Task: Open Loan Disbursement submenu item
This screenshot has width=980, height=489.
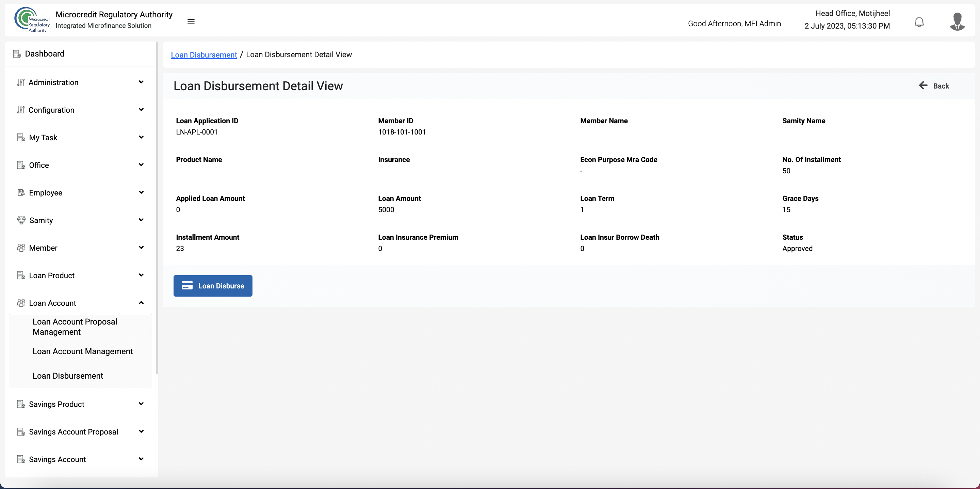Action: pos(68,376)
